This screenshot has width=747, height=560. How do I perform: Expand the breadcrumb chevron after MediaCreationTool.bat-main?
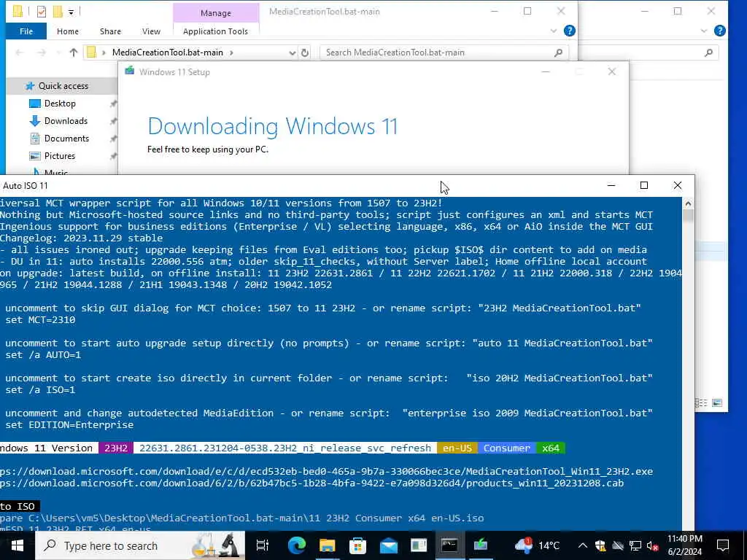click(x=231, y=52)
